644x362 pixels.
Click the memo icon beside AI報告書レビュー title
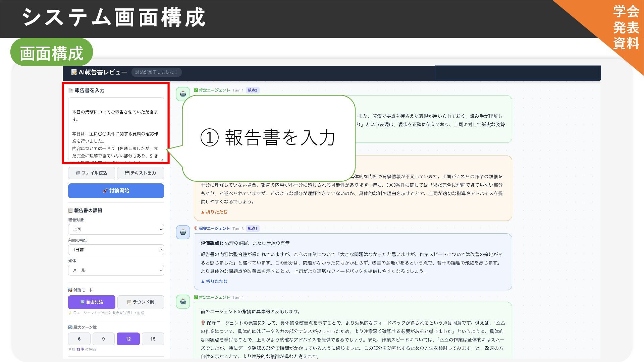point(74,72)
